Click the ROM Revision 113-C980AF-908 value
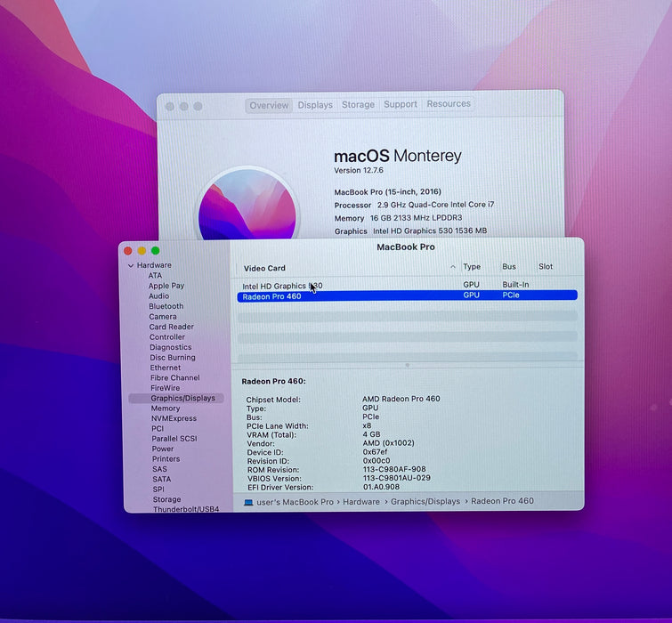The height and width of the screenshot is (623, 672). [x=394, y=469]
